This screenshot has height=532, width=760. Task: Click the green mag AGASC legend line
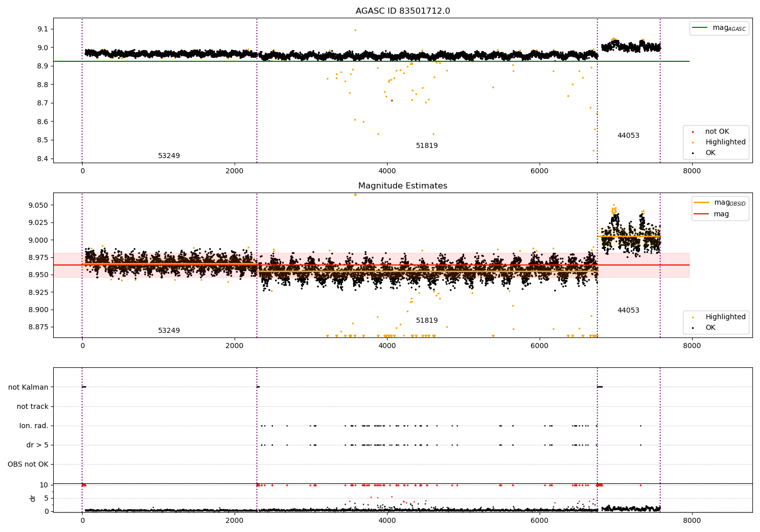click(x=700, y=28)
